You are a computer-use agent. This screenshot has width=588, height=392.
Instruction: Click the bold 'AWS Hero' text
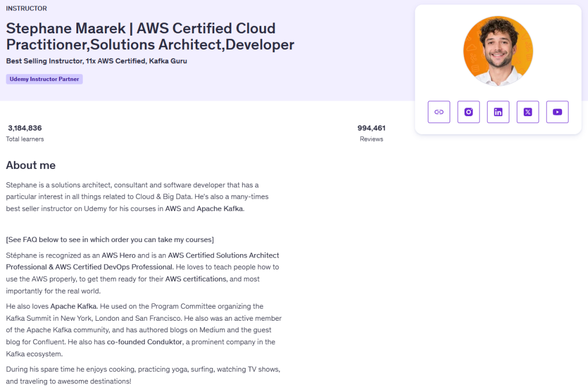click(118, 255)
